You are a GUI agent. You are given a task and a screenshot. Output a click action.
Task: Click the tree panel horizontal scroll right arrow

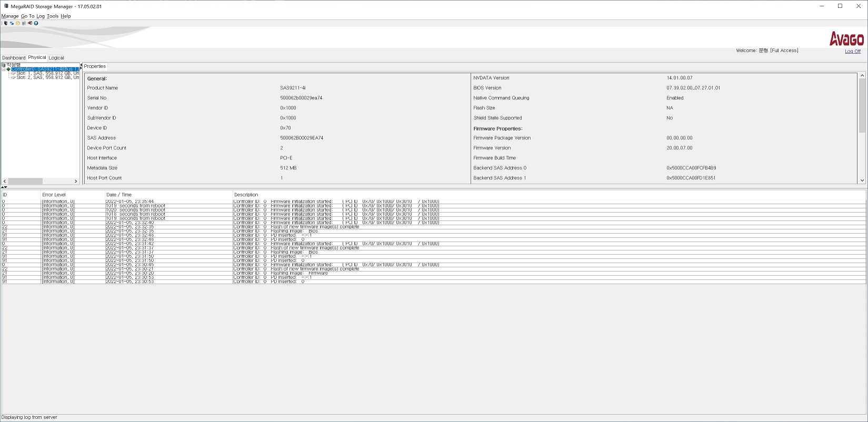(x=76, y=181)
